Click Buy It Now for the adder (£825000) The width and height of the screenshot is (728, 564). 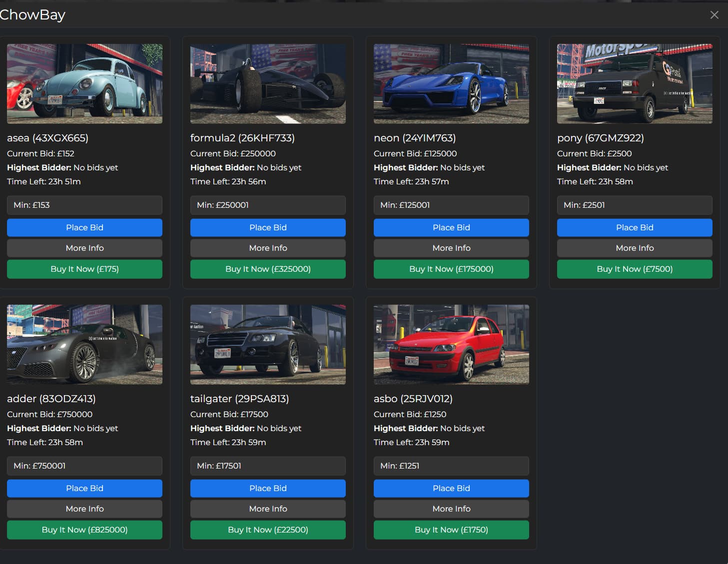pyautogui.click(x=84, y=530)
